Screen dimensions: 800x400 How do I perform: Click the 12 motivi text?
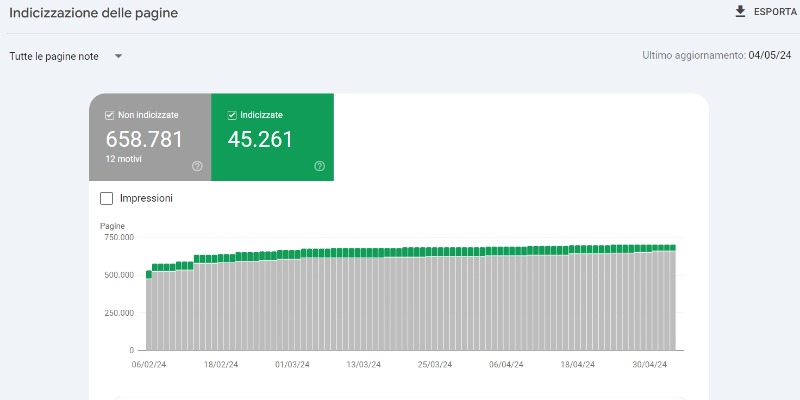click(123, 159)
